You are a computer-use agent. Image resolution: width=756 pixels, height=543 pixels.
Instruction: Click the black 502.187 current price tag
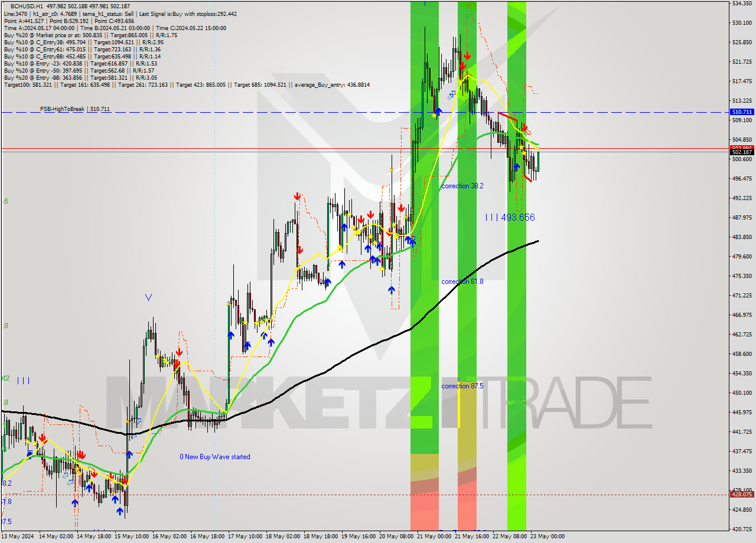pyautogui.click(x=742, y=152)
